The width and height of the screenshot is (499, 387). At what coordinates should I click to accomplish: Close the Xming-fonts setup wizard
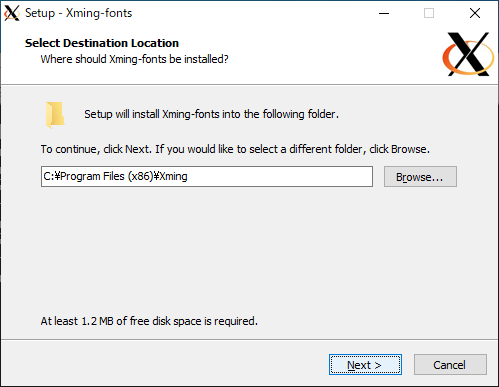pos(475,13)
